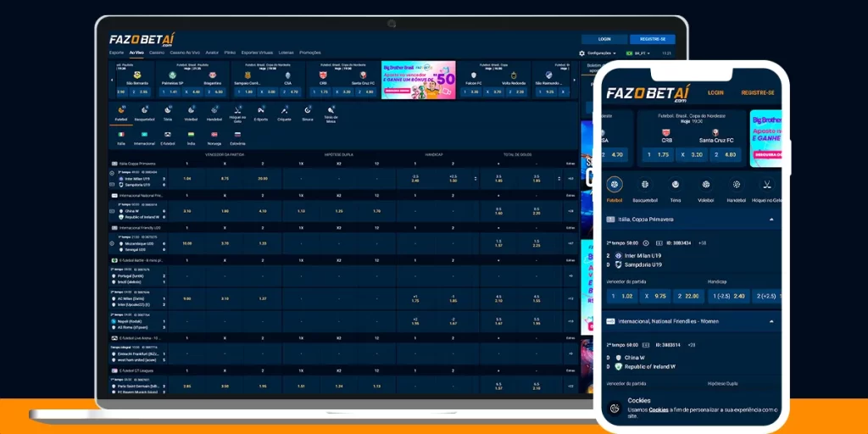Click REGISTRE-SE button on laptop
This screenshot has height=434, width=868.
point(653,39)
